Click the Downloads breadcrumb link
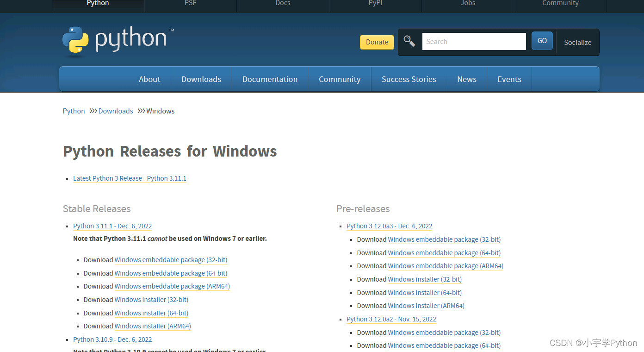Screen dimensions: 644x352 tap(116, 111)
